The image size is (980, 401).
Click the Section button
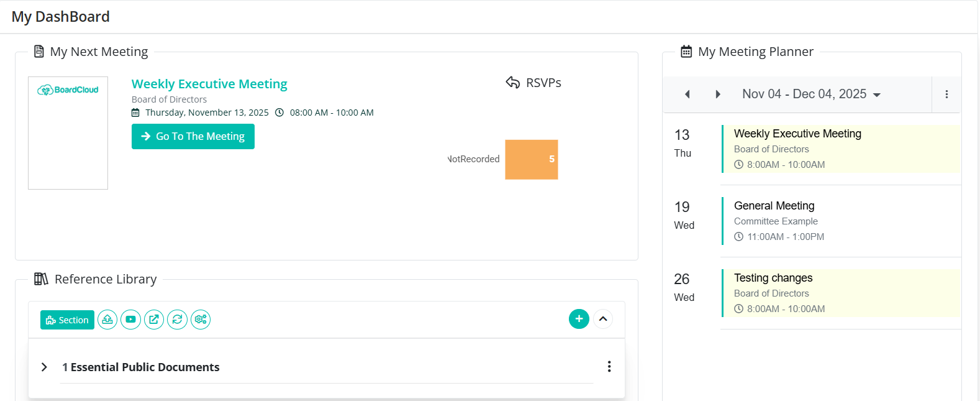pyautogui.click(x=67, y=320)
